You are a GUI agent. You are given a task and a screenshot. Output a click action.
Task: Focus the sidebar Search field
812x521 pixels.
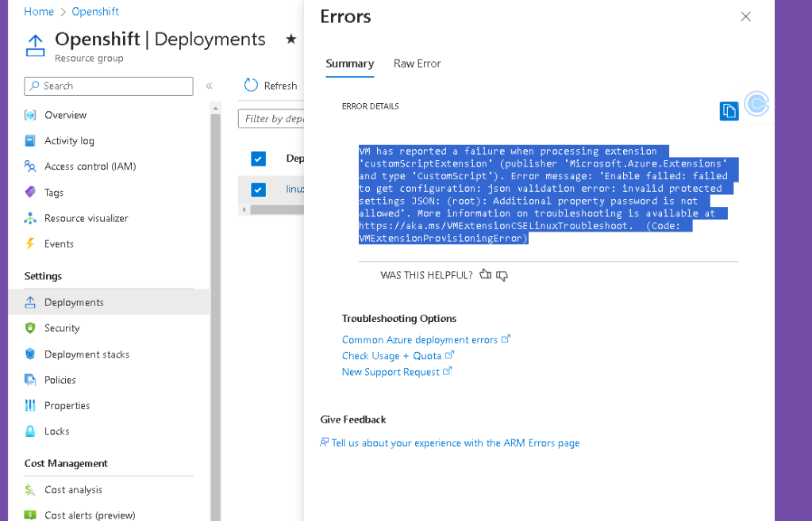point(109,86)
